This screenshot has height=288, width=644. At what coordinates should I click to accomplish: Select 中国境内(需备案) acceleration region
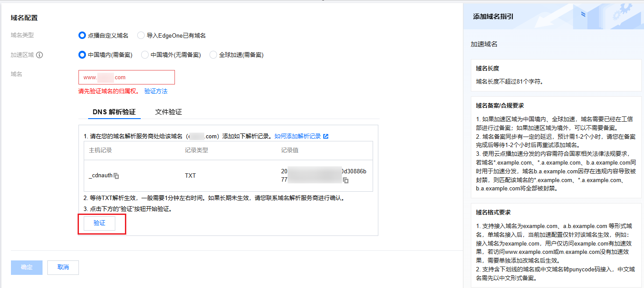[x=82, y=55]
